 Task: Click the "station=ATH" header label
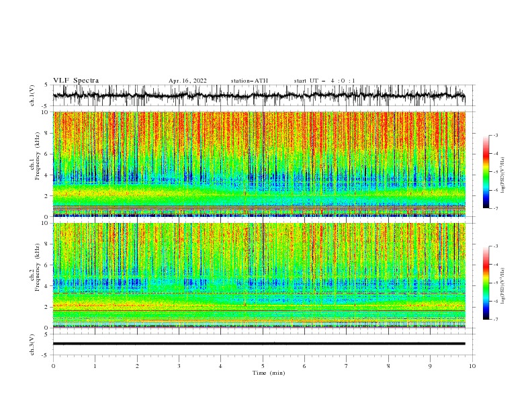click(249, 81)
